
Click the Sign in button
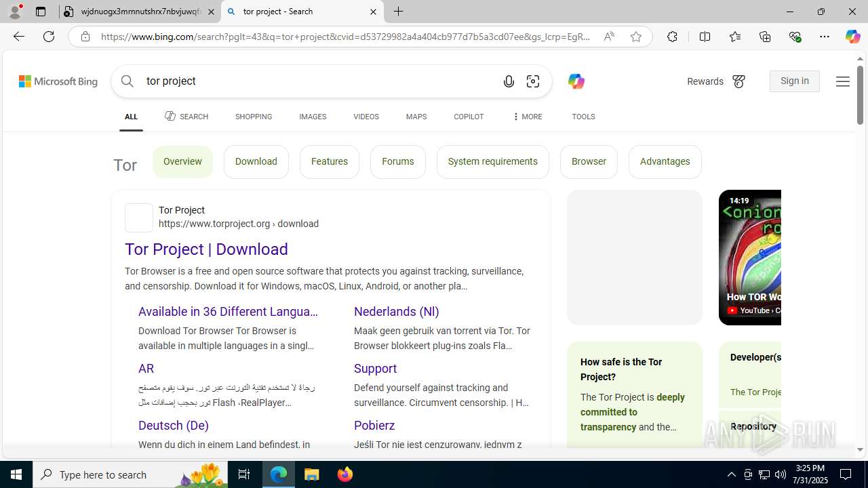pyautogui.click(x=795, y=81)
